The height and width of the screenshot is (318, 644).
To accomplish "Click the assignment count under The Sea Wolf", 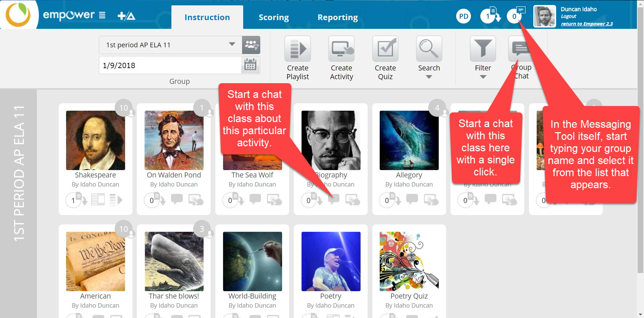I will (x=233, y=200).
